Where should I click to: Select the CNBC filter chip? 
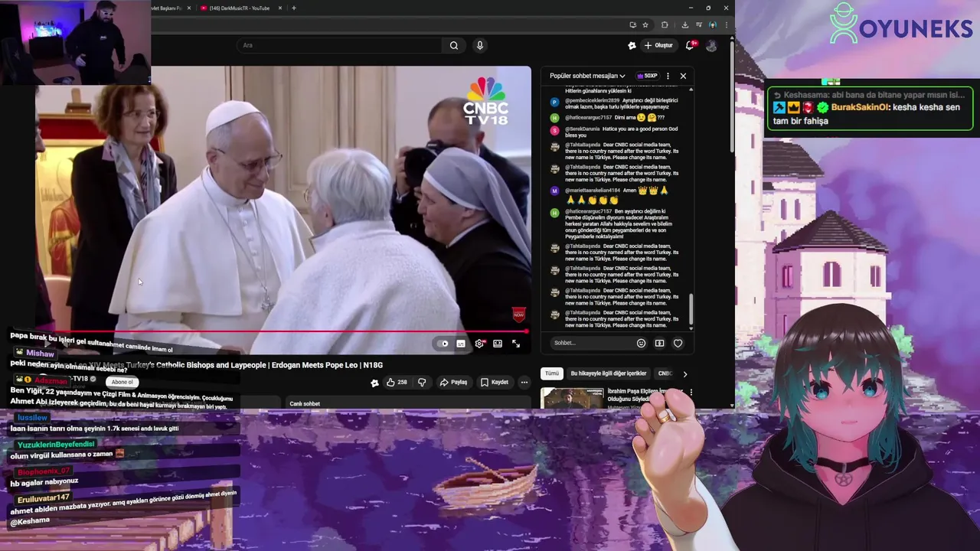[x=665, y=373]
